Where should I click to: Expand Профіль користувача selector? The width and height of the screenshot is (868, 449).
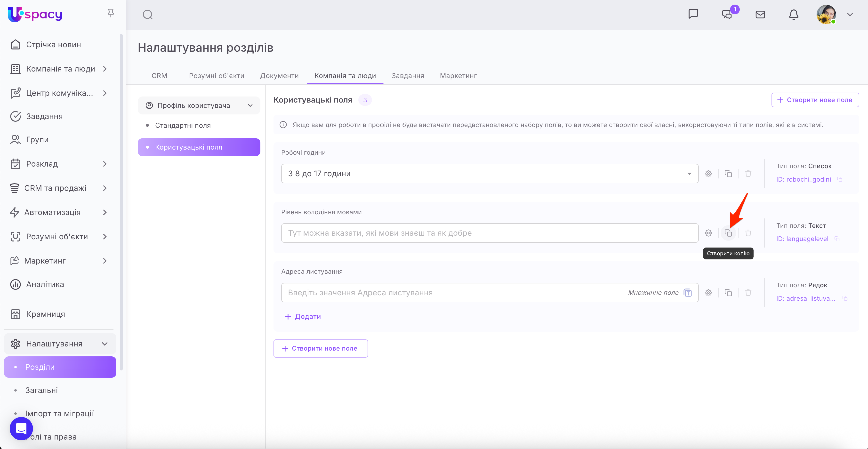click(199, 105)
